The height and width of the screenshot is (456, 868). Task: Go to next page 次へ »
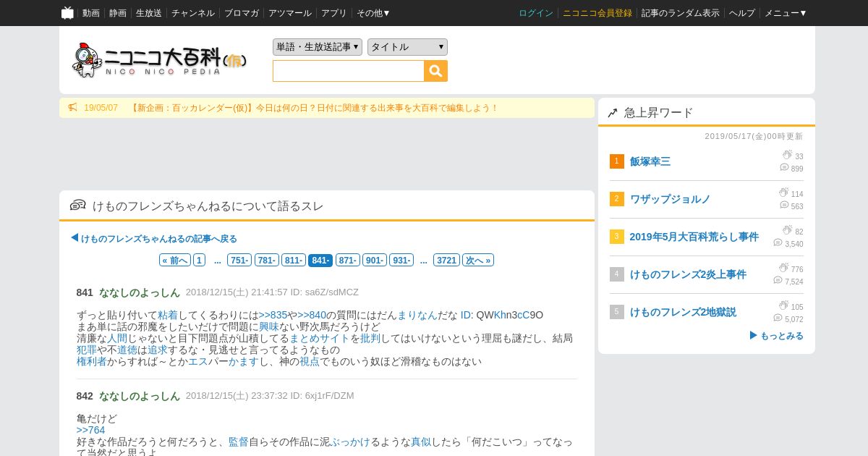(478, 261)
